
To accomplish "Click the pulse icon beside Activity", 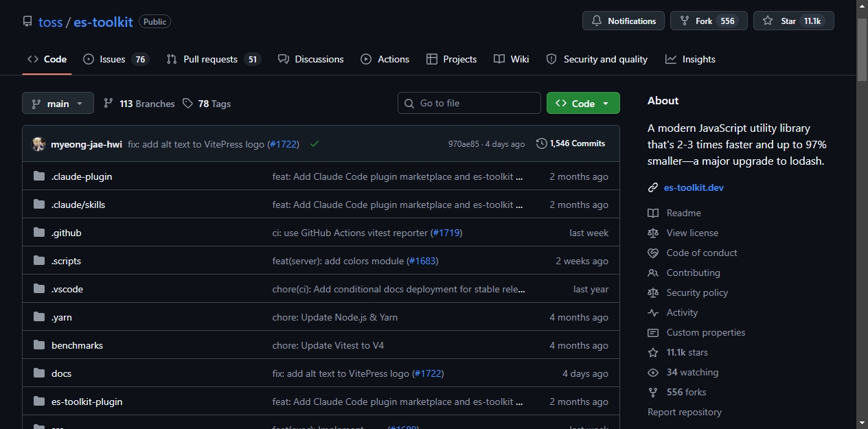I will point(653,312).
